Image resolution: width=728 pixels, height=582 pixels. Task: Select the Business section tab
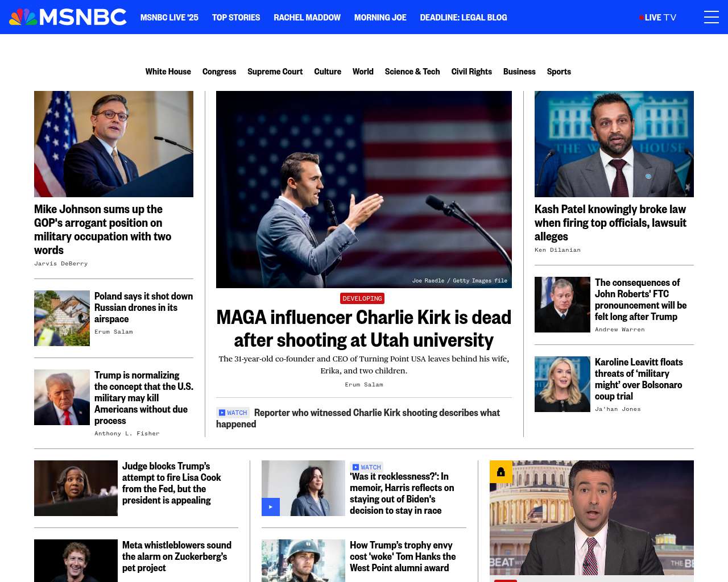coord(519,72)
